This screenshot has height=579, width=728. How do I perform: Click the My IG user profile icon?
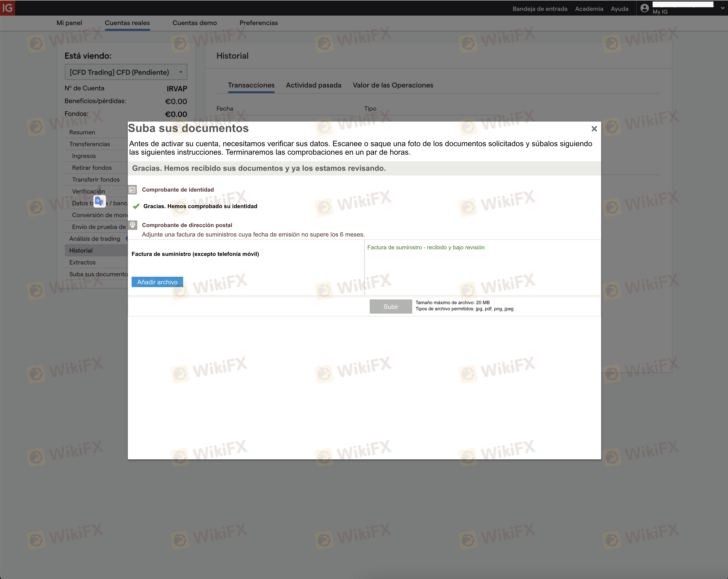(644, 8)
